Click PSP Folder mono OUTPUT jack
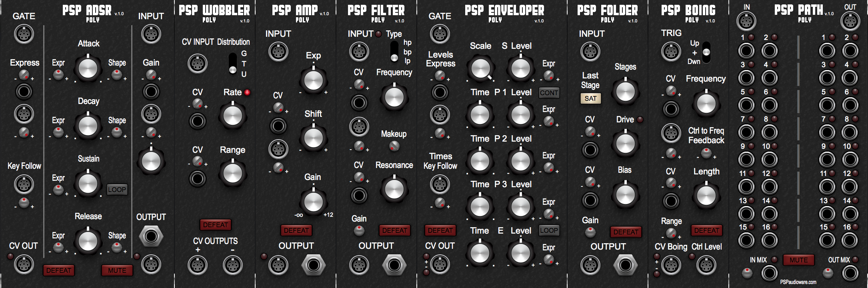Viewport: 868px width, 288px height. click(x=626, y=265)
